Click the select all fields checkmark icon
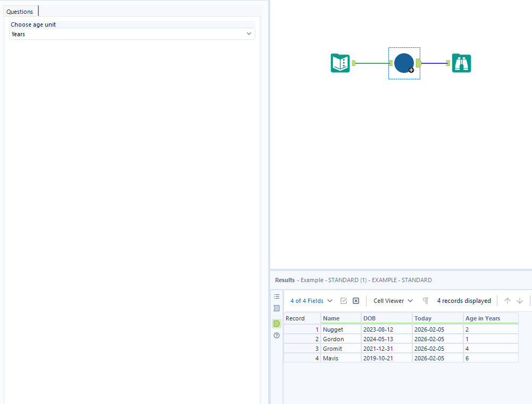The width and height of the screenshot is (532, 404). coord(344,301)
